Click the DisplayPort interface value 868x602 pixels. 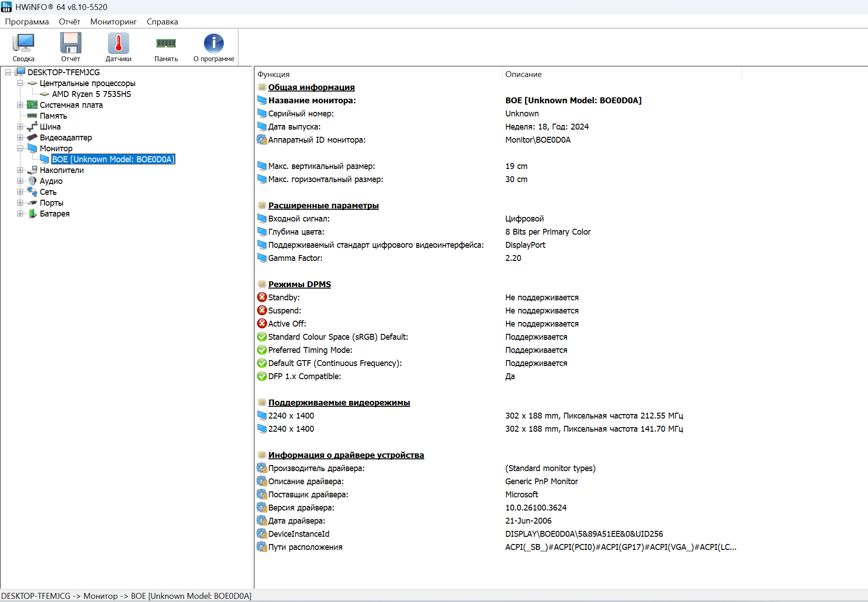[525, 245]
